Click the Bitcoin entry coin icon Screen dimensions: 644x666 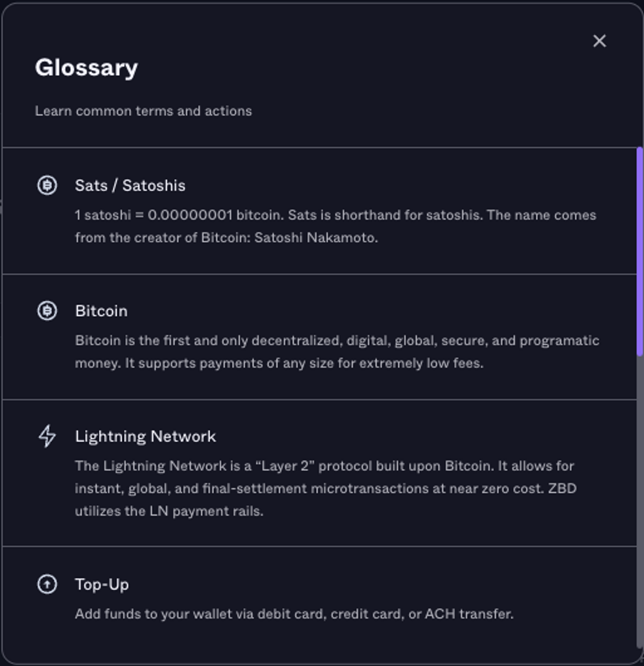(x=47, y=311)
